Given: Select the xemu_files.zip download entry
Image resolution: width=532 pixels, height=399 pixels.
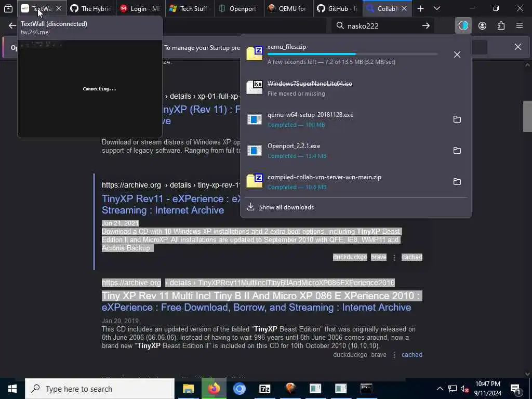Looking at the screenshot, I should click(355, 54).
